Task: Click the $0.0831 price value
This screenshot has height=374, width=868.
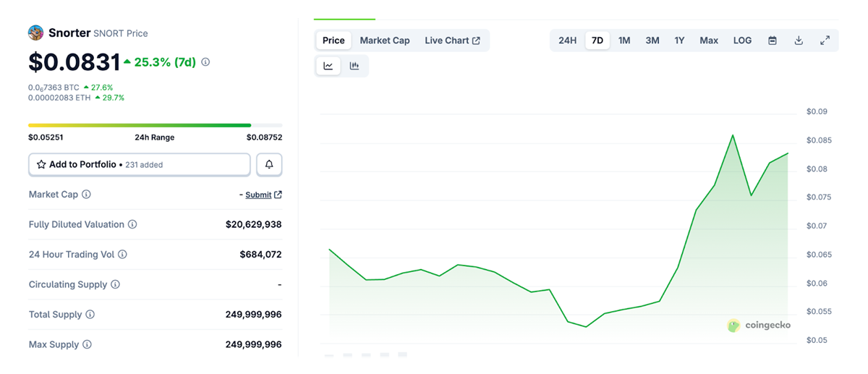Action: tap(75, 62)
